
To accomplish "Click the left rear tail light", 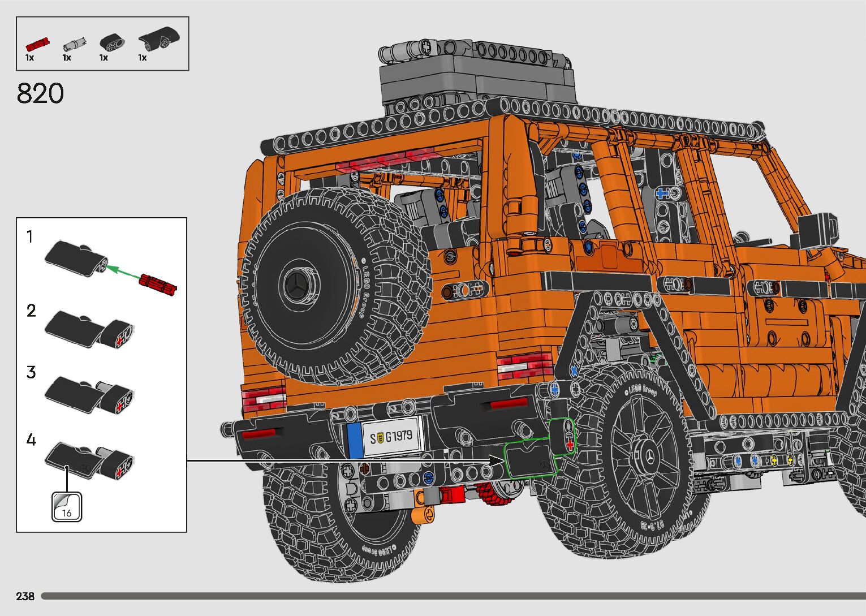I will coord(264,399).
